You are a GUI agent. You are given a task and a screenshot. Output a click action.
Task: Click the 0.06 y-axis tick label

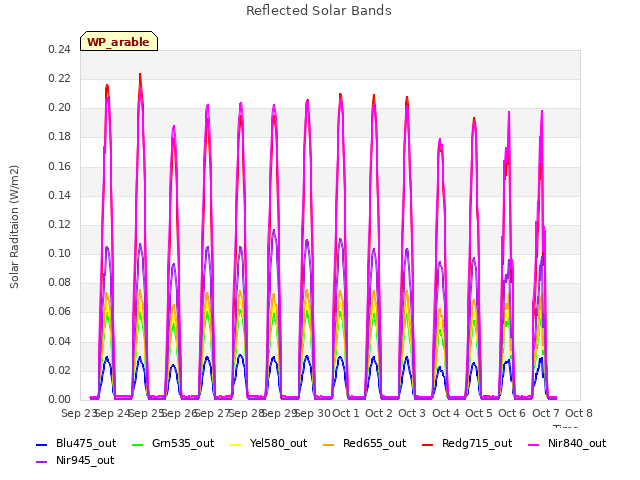pyautogui.click(x=60, y=312)
